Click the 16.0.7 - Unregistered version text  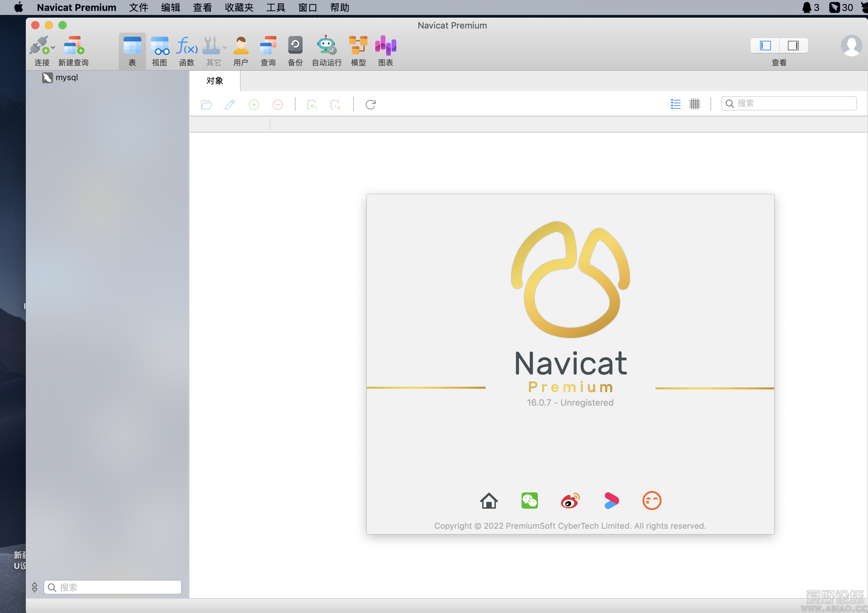pos(570,403)
